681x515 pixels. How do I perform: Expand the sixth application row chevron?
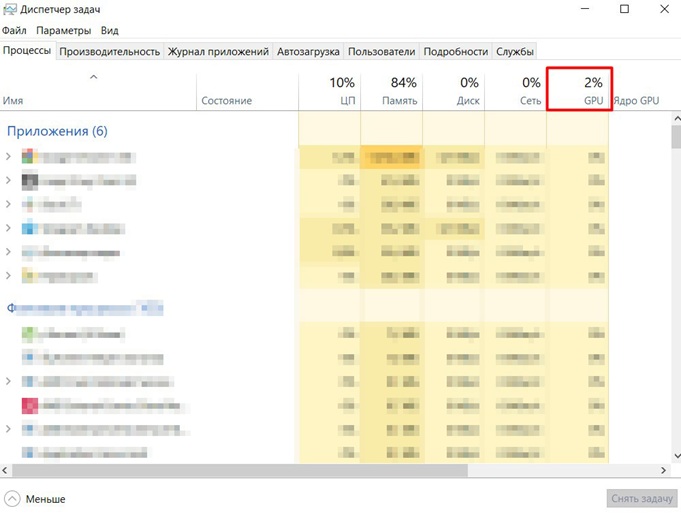click(x=8, y=275)
